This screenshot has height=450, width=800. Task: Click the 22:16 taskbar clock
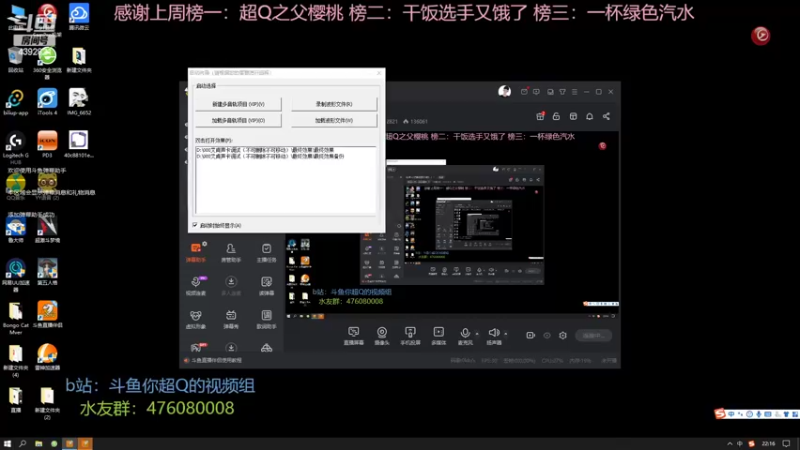(x=768, y=444)
